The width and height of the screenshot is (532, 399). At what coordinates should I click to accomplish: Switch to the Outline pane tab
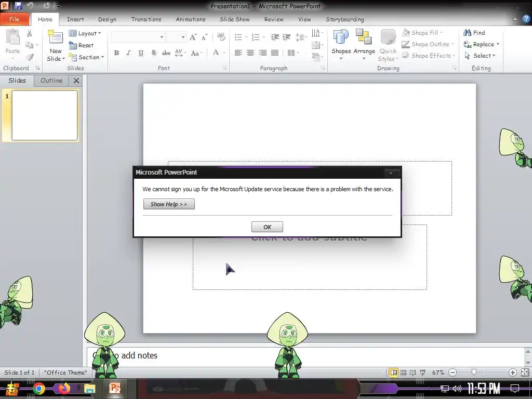51,81
